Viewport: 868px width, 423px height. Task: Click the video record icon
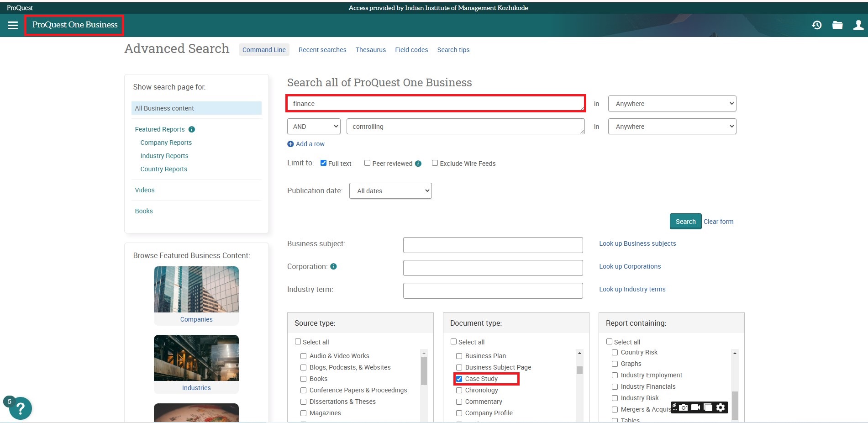point(695,407)
